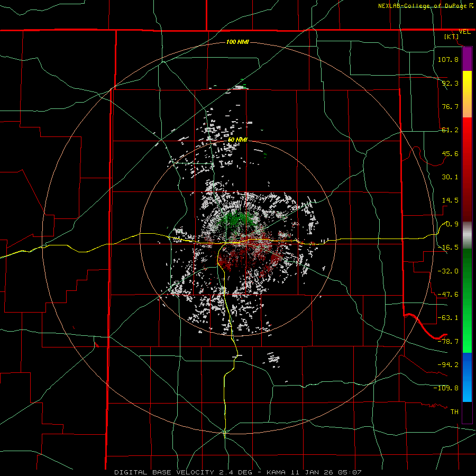The width and height of the screenshot is (476, 476).
Task: Click the 14.5 legend value
Action: 450,200
